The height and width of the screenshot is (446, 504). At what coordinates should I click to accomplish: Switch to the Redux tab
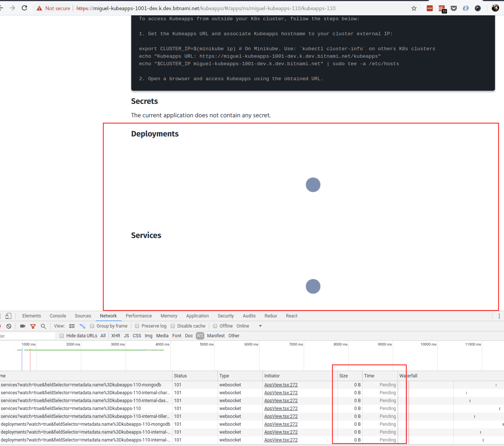tap(270, 316)
